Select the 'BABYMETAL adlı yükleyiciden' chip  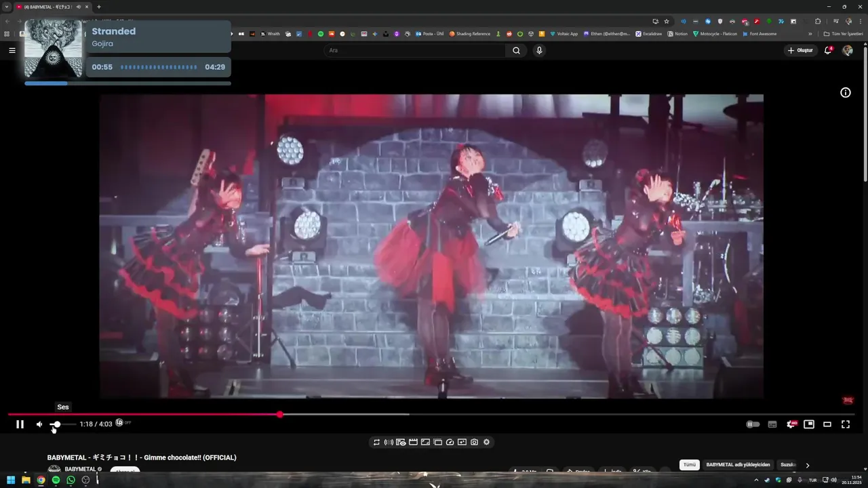coord(738,465)
